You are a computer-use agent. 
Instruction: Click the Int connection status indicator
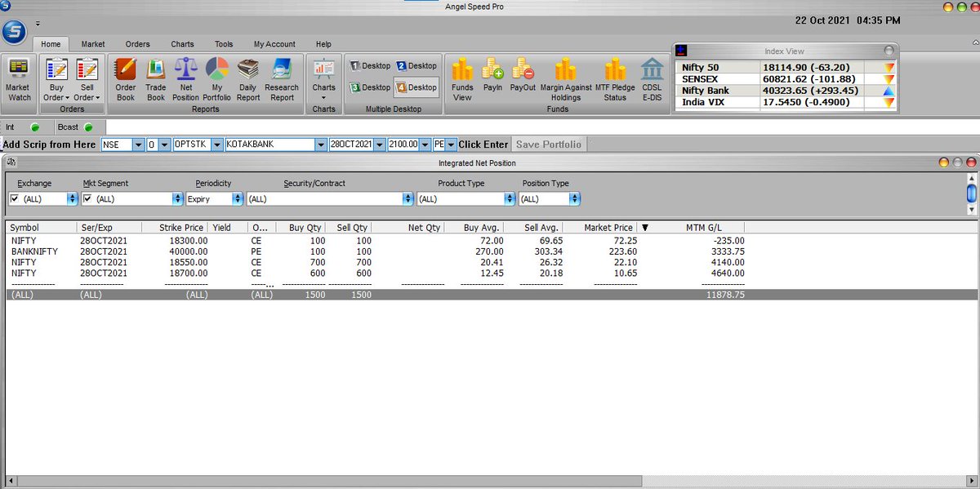click(35, 127)
